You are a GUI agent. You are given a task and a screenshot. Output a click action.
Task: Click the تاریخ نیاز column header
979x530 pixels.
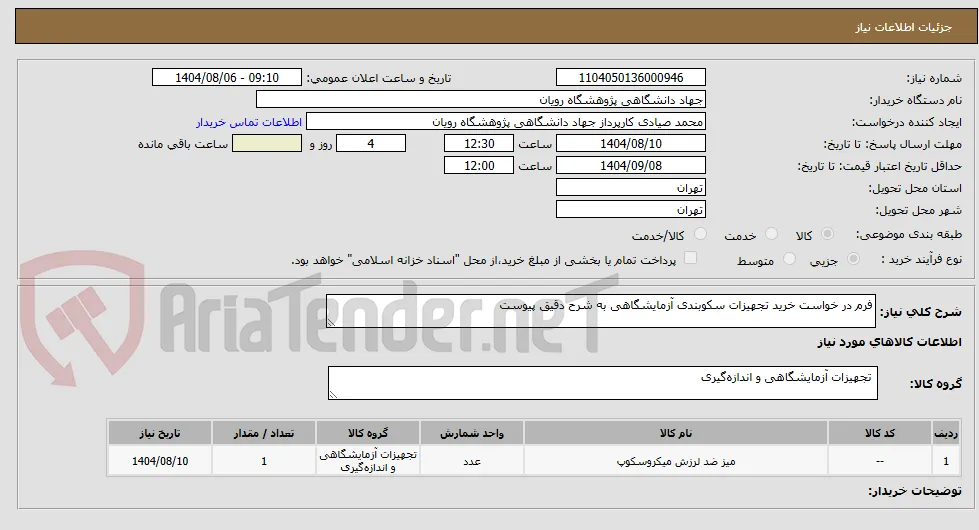160,433
